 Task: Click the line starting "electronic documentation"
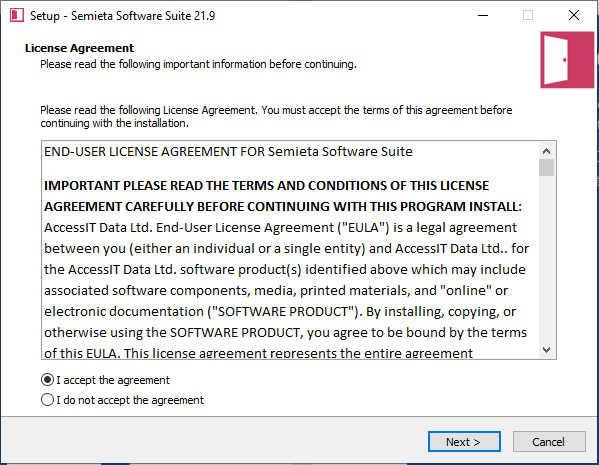click(280, 312)
